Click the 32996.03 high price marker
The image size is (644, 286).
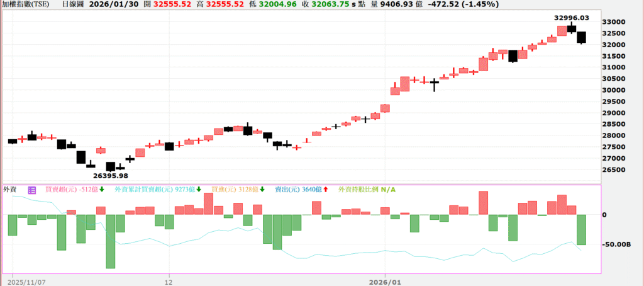point(571,18)
